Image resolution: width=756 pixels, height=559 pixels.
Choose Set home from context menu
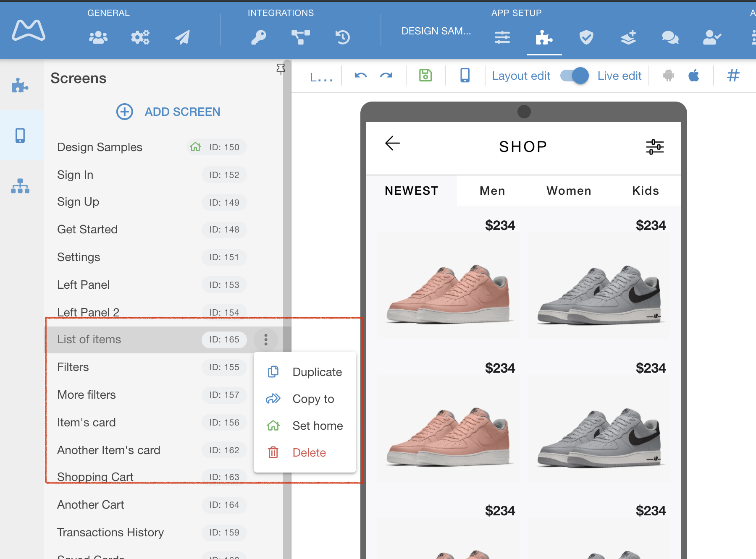tap(305, 426)
